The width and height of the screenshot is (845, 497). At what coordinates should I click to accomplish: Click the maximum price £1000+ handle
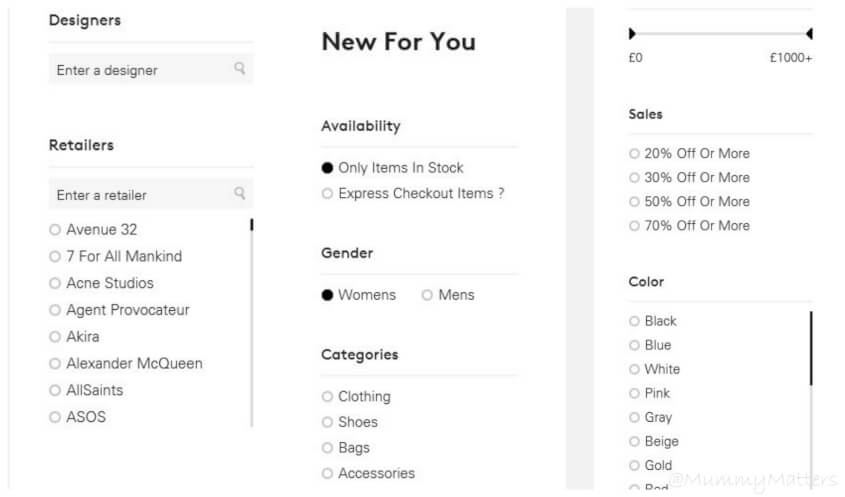(x=809, y=34)
